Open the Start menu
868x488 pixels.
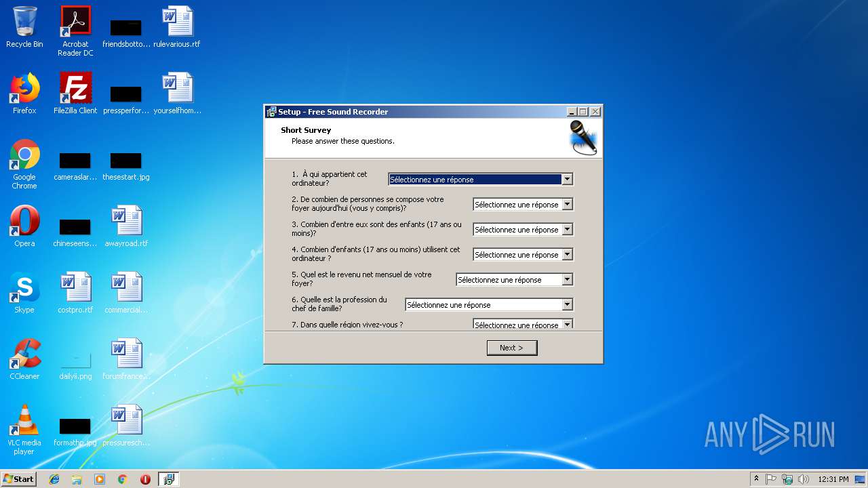(x=19, y=479)
